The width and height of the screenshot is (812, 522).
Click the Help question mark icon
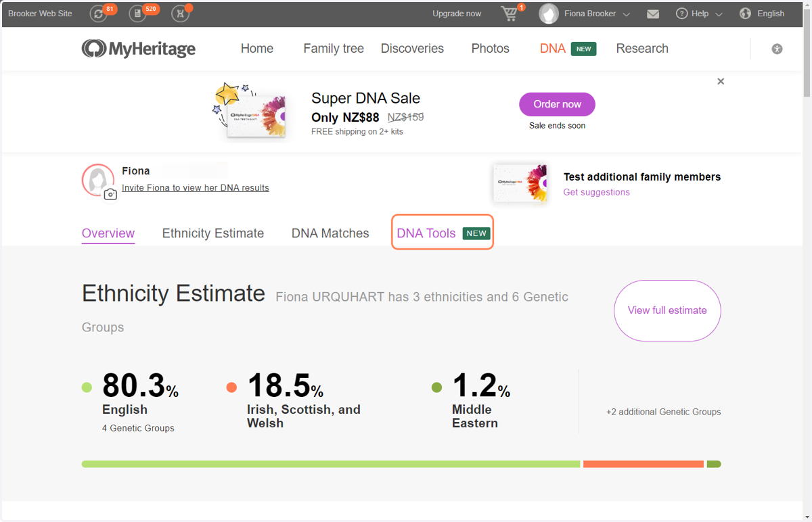[682, 14]
